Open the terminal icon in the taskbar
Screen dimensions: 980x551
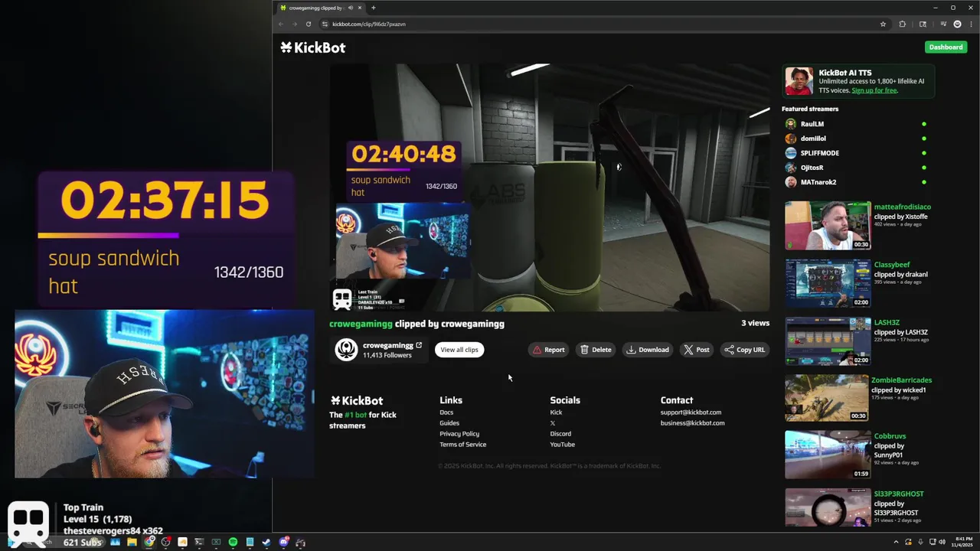click(199, 543)
